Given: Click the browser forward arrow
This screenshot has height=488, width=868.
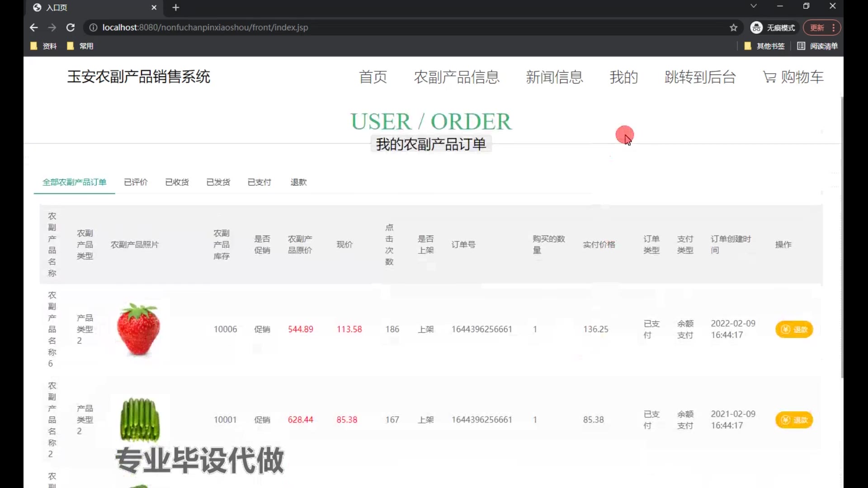Looking at the screenshot, I should tap(52, 28).
